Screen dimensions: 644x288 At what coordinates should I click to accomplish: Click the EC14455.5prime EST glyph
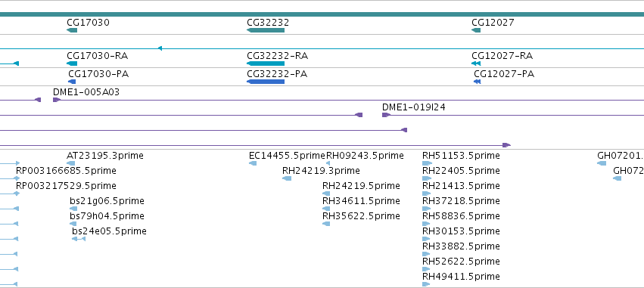(253, 163)
